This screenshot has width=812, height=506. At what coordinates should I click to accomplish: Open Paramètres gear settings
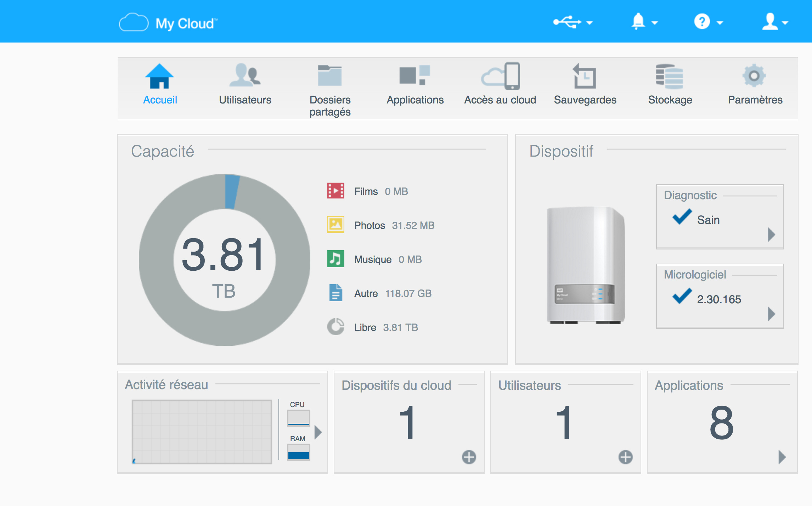pyautogui.click(x=755, y=76)
